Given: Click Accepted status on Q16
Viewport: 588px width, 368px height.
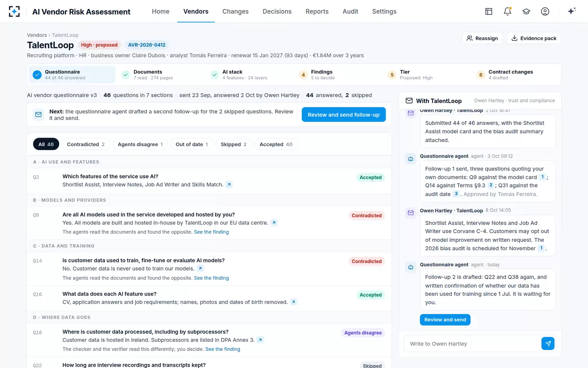Looking at the screenshot, I should [371, 295].
